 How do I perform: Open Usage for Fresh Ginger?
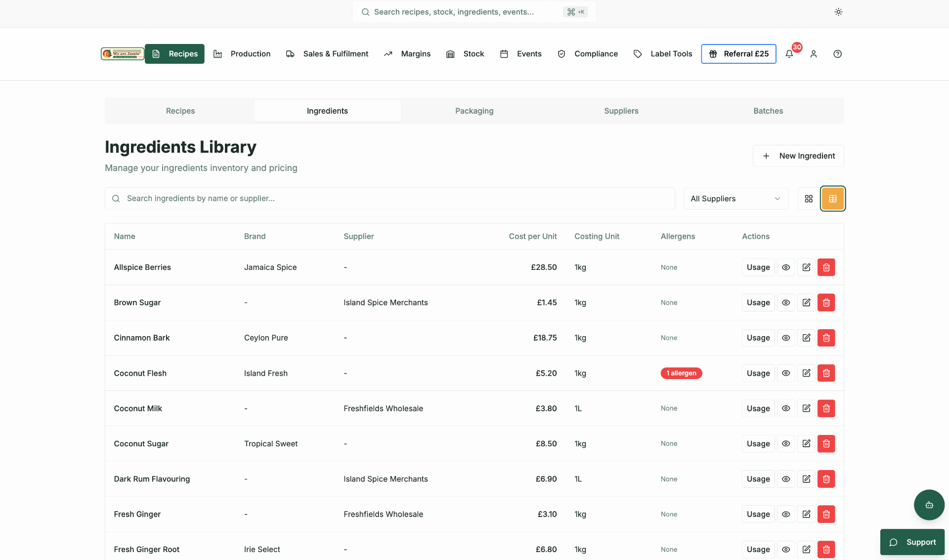click(758, 514)
